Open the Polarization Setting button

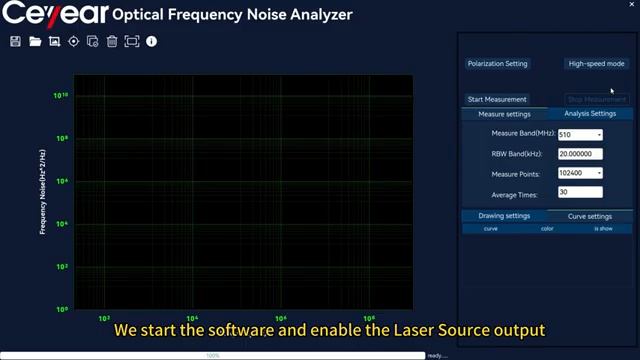click(x=497, y=64)
